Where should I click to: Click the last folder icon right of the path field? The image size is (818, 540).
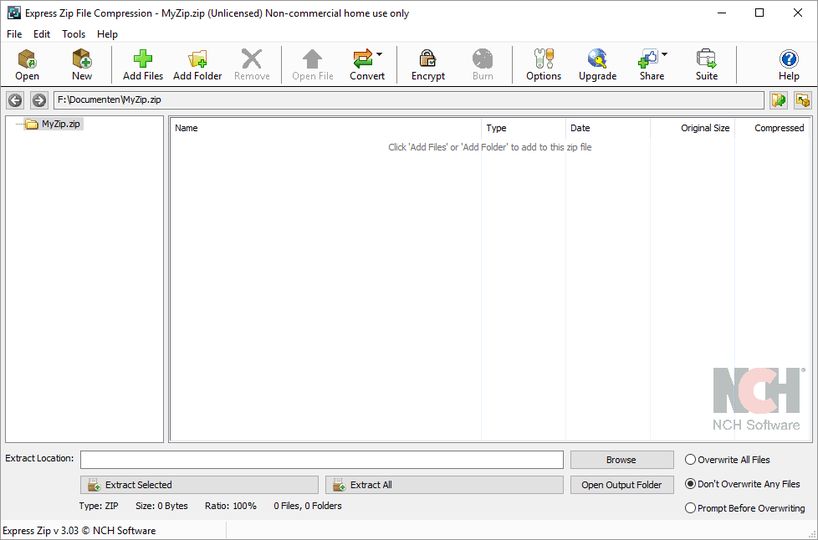point(803,100)
